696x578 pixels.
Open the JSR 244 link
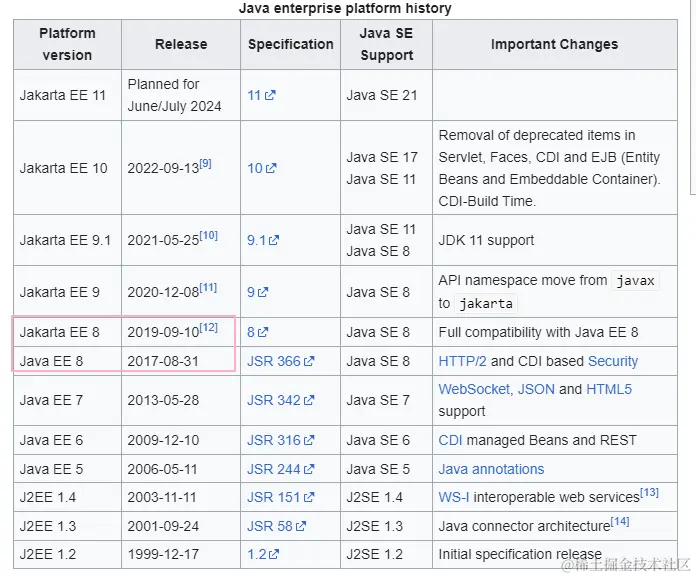click(281, 469)
